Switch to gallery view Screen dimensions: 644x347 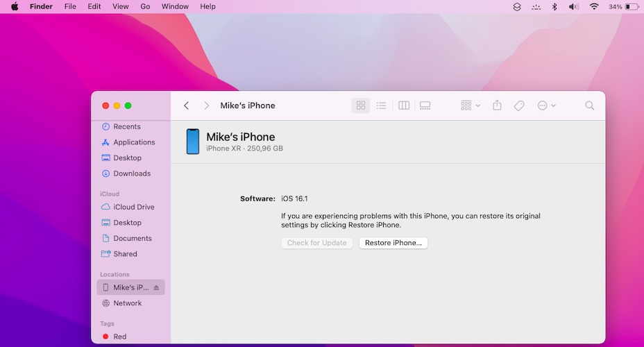pos(425,105)
